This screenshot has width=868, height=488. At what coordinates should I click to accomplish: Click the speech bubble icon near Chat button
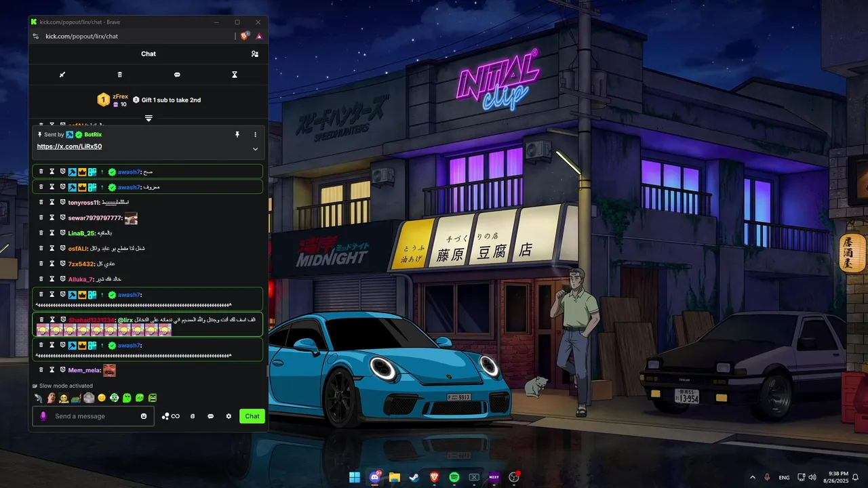(x=211, y=416)
